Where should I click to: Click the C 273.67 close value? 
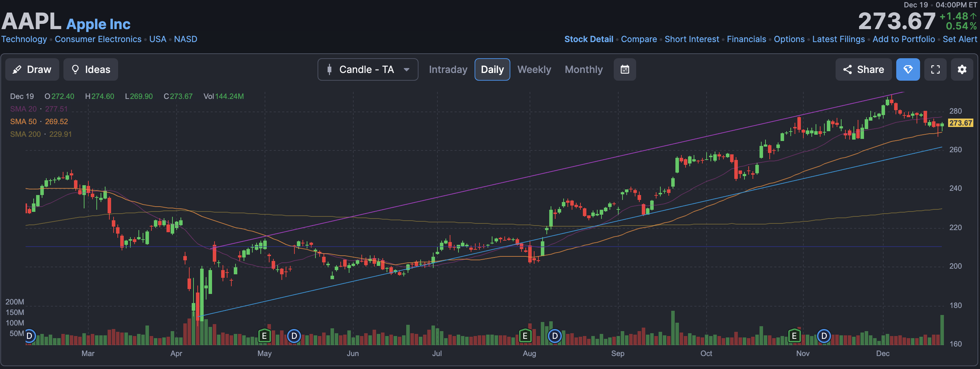[x=178, y=96]
